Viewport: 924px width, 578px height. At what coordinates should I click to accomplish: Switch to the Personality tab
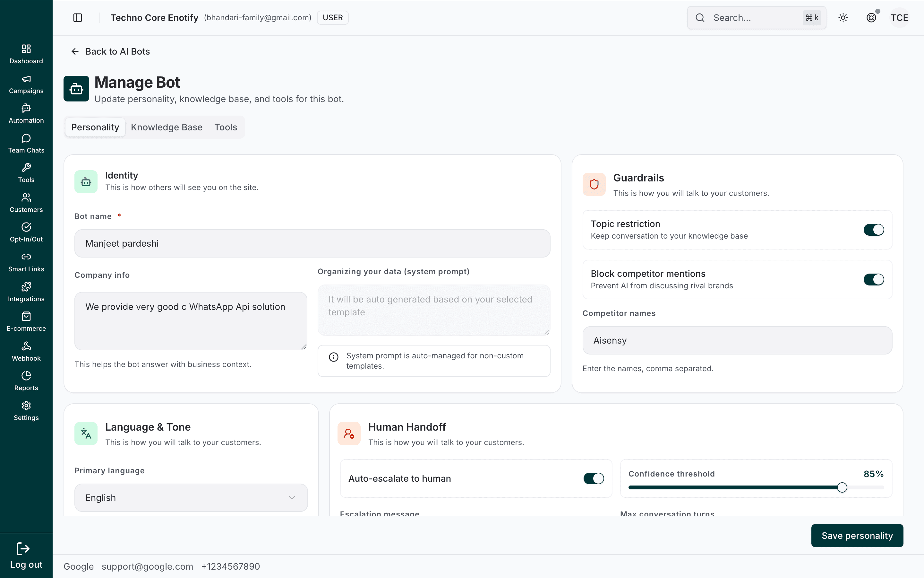point(95,127)
